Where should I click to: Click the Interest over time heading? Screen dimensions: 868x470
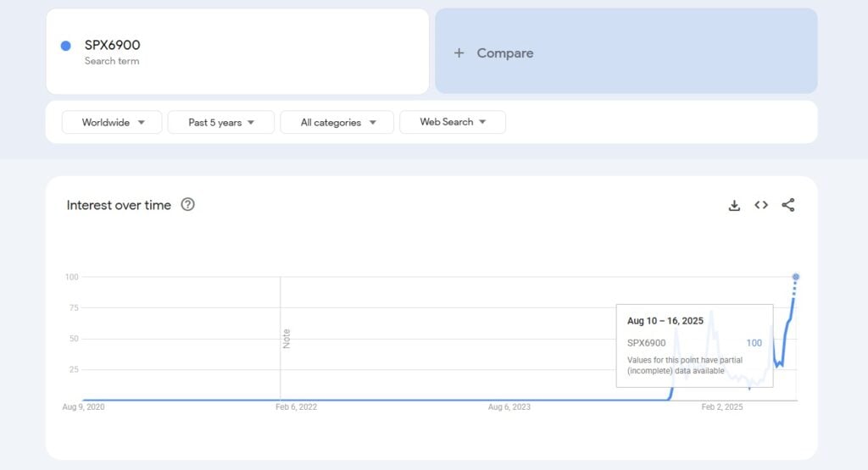coord(119,205)
